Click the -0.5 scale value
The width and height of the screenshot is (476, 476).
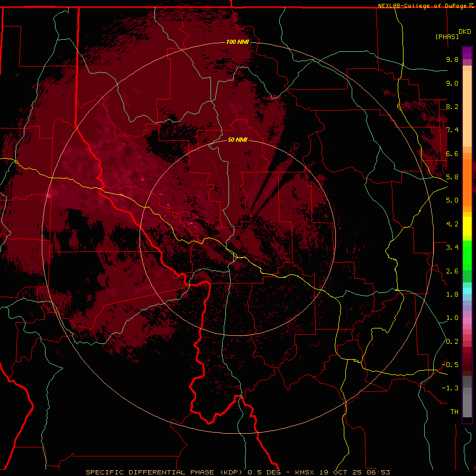pos(450,365)
